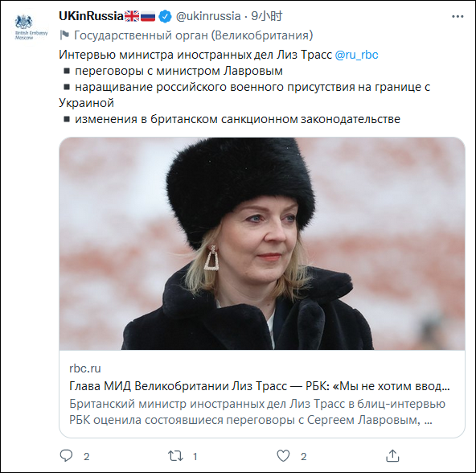476x473 pixels.
Task: Click the blue verified badge
Action: pyautogui.click(x=165, y=16)
